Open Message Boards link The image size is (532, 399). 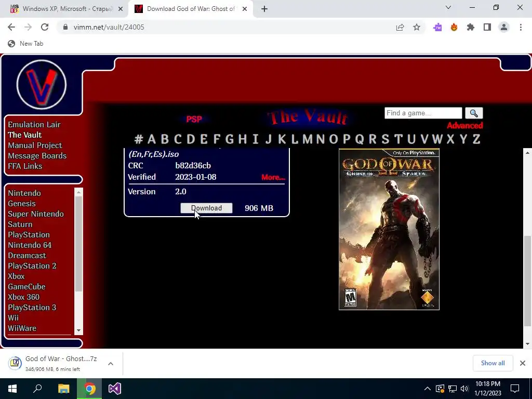click(x=37, y=156)
